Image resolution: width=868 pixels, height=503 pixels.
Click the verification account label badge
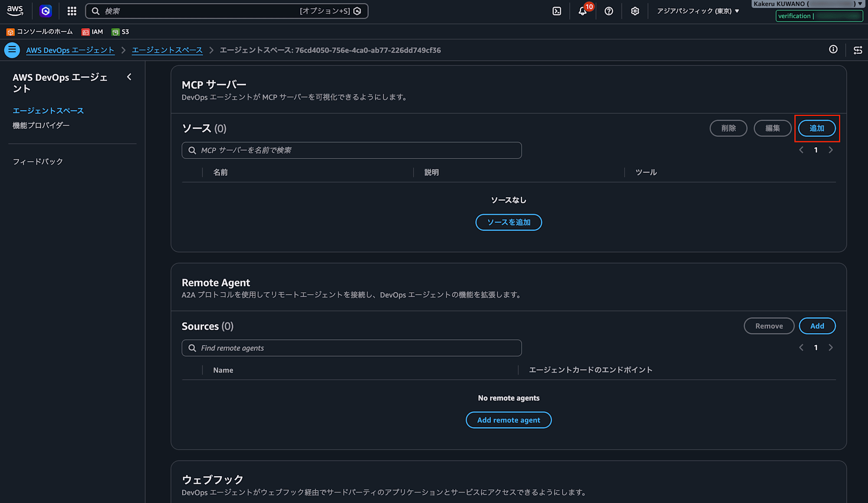819,16
